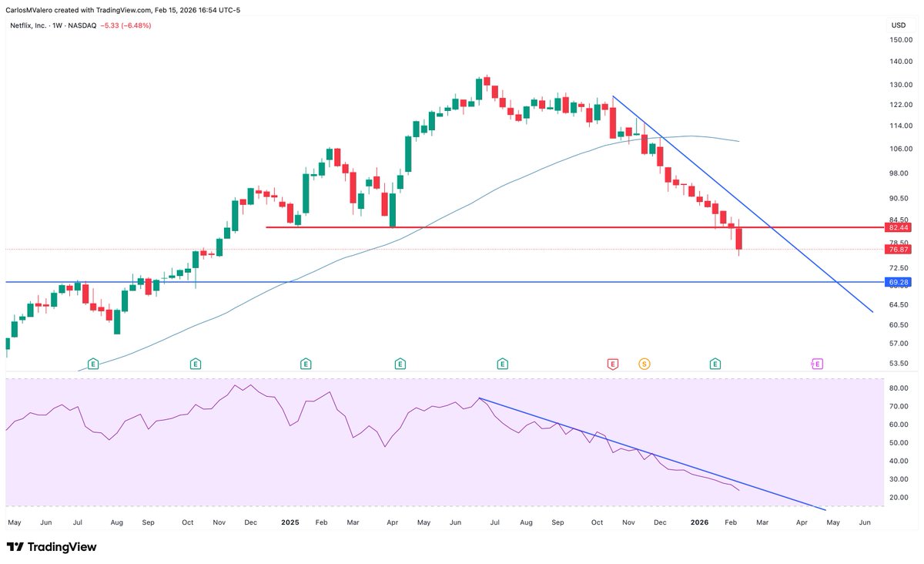924x564 pixels.
Task: Click the July 2024 earnings marker icon
Action: point(92,363)
